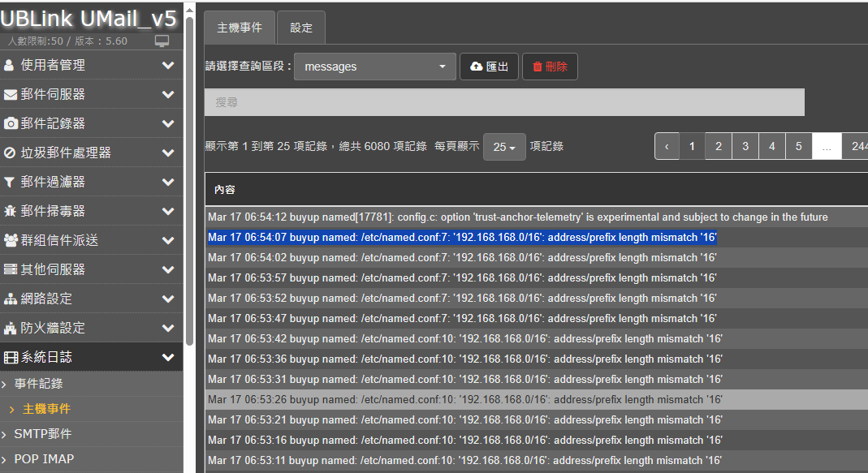The height and width of the screenshot is (473, 868).
Task: Click the bug icon beside 郵件掃毒器
Action: pos(10,211)
